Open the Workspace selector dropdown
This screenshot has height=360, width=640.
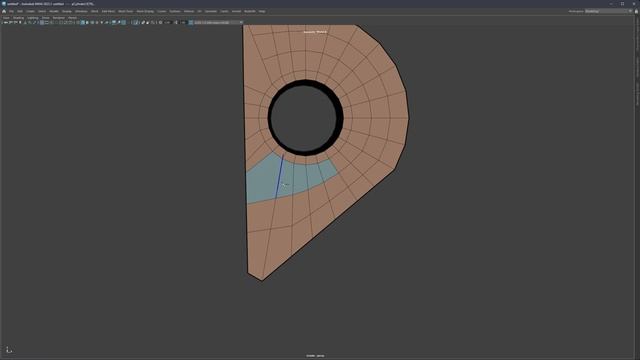click(608, 11)
